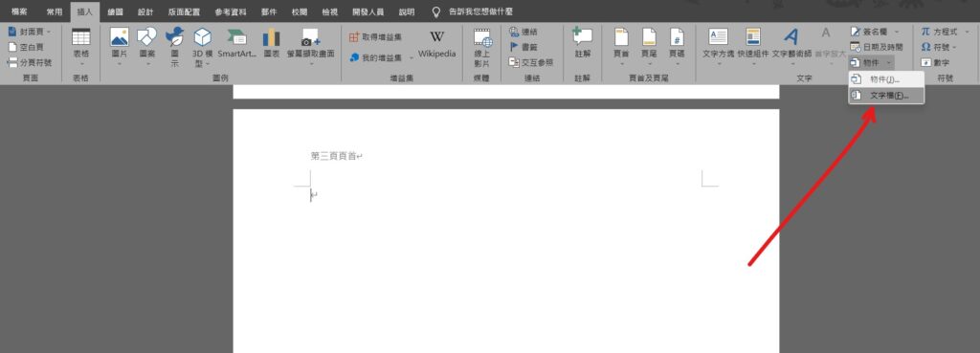Insert a hyperlink with 連結
Viewport: 980px width, 353px height.
coord(523,32)
